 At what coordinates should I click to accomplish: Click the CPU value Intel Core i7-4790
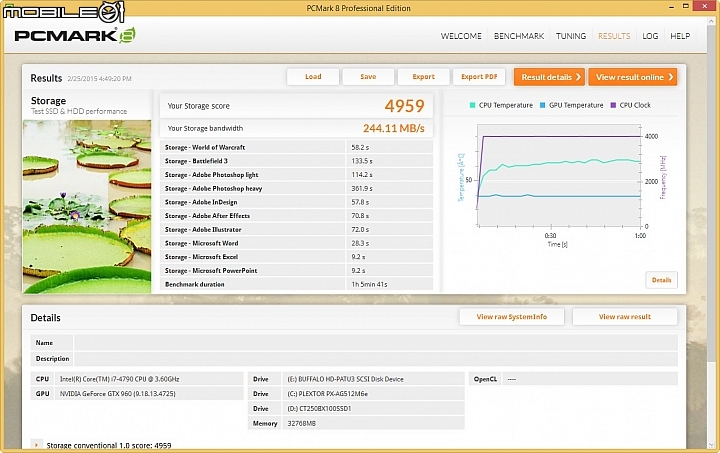[149, 379]
